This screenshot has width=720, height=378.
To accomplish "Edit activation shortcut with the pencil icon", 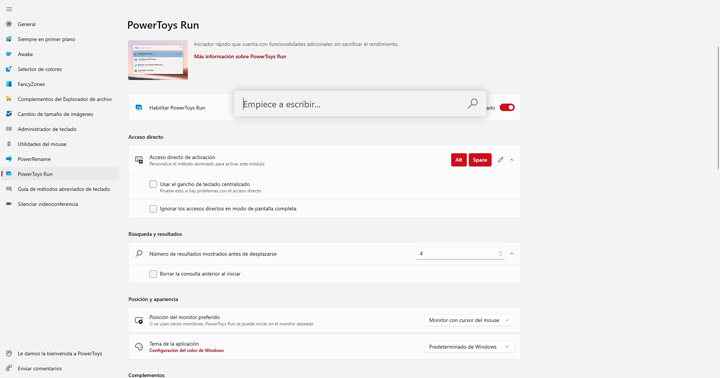I will (x=501, y=160).
